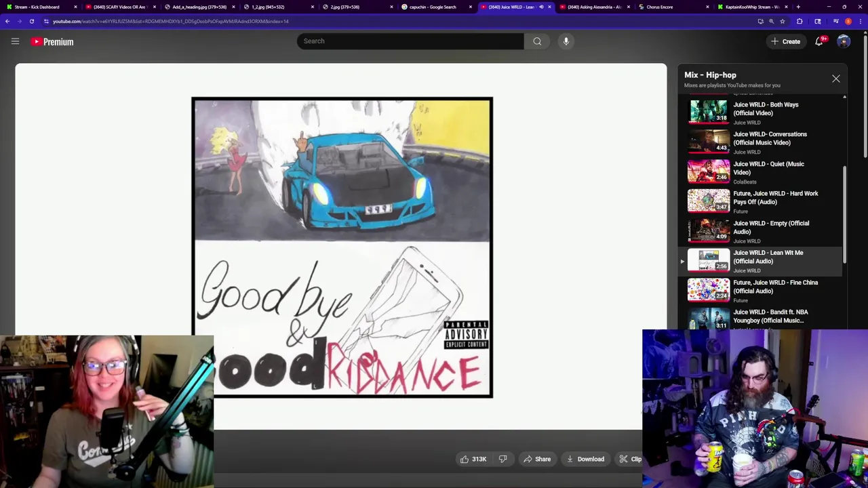Image resolution: width=868 pixels, height=488 pixels.
Task: Play Future, Juice WRLD - Hard Work Pays Off
Action: [x=762, y=202]
